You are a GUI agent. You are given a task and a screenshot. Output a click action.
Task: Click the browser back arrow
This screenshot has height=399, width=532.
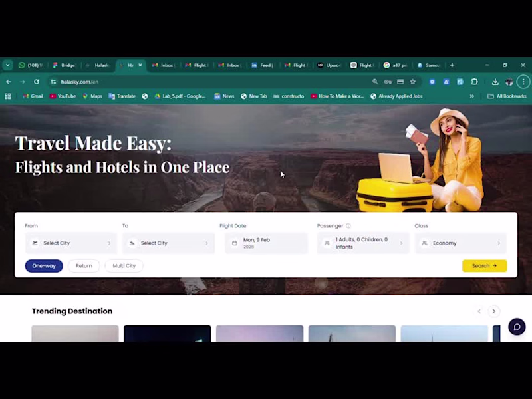click(x=9, y=82)
